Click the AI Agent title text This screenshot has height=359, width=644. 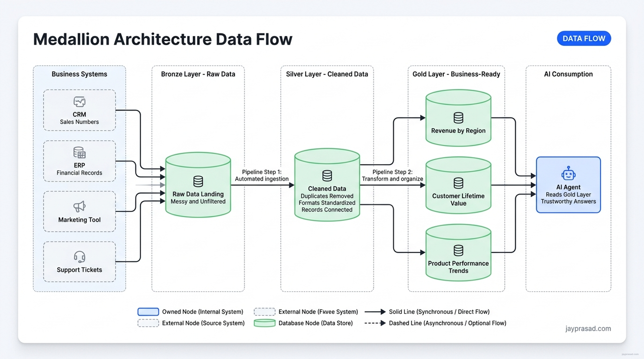click(568, 187)
